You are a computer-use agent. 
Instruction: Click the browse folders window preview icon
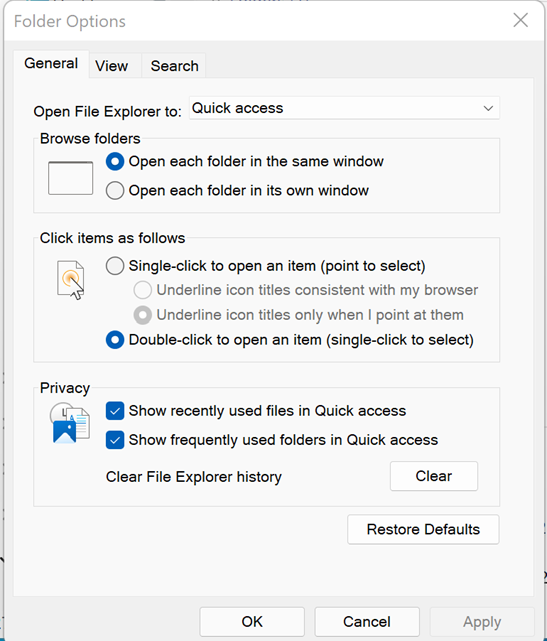pos(70,178)
